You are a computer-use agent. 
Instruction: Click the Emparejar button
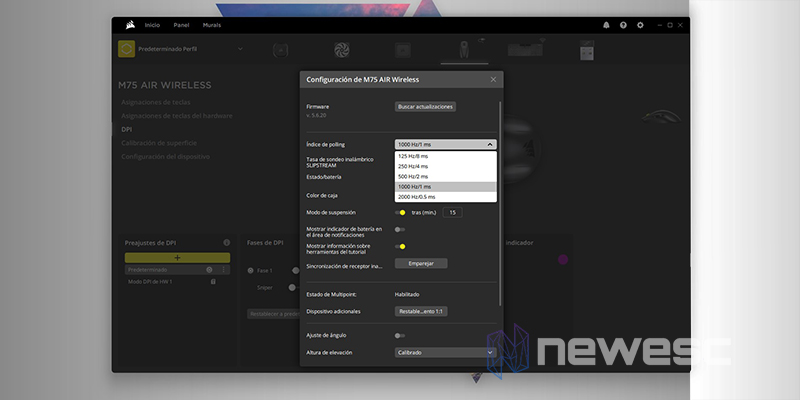421,263
